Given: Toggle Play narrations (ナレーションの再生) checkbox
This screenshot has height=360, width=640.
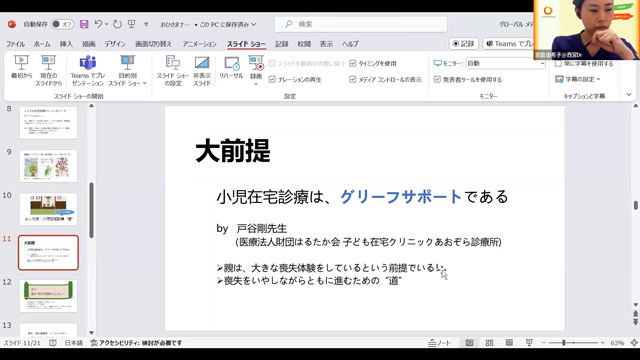Looking at the screenshot, I should [x=272, y=80].
